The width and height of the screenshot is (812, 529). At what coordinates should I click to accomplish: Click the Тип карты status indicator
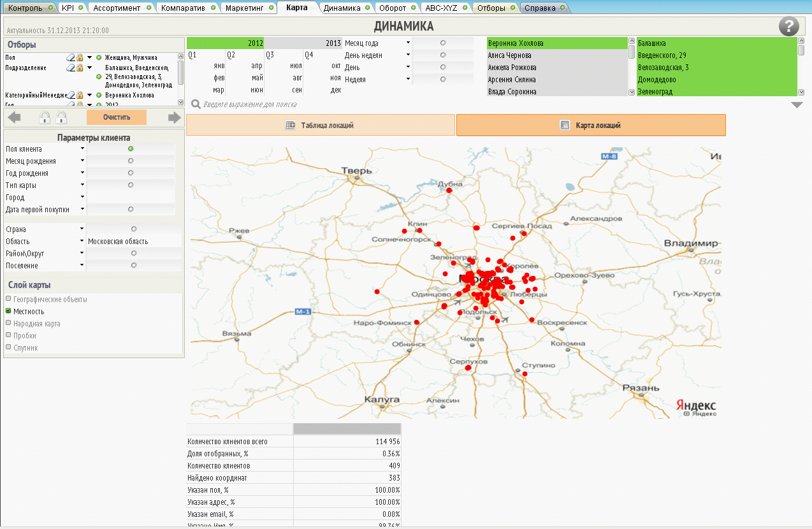[x=131, y=185]
